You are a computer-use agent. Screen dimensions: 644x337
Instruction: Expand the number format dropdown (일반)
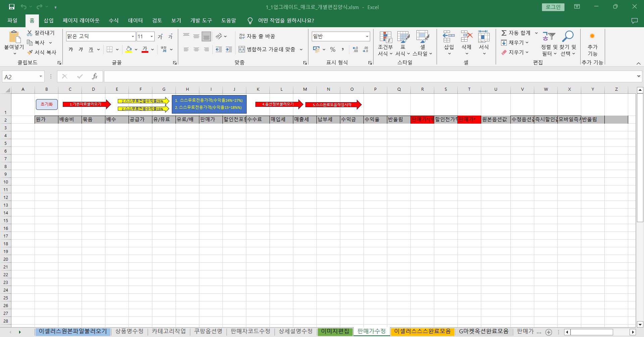[367, 36]
